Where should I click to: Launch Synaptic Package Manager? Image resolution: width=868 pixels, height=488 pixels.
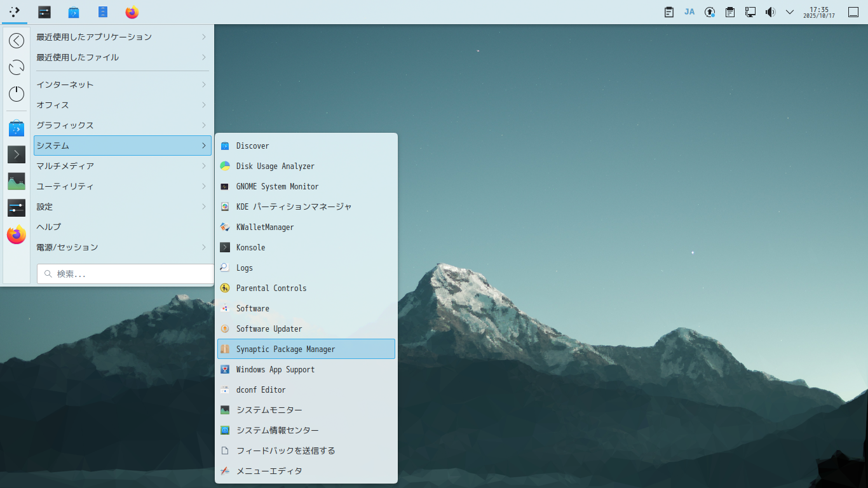[x=306, y=349]
